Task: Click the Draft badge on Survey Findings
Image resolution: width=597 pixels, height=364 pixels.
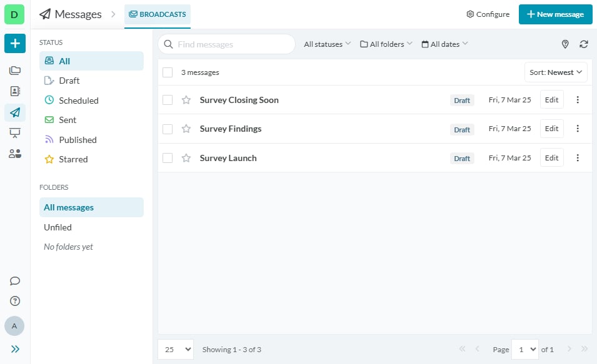Action: 462,130
